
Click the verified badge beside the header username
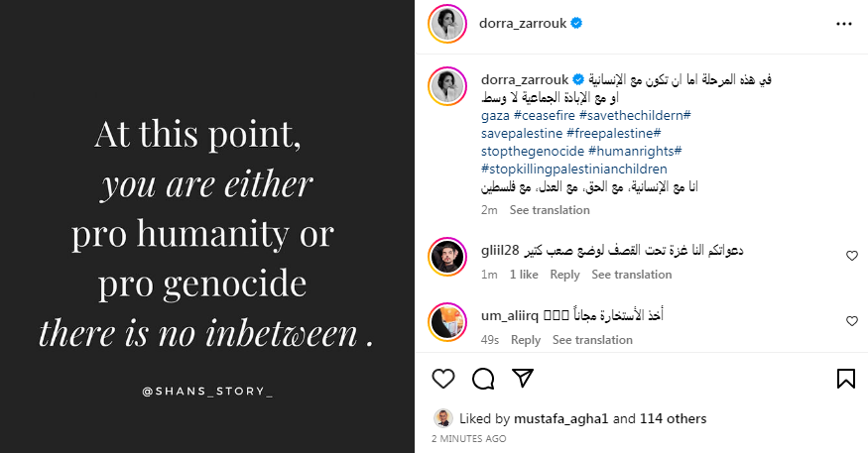point(576,23)
